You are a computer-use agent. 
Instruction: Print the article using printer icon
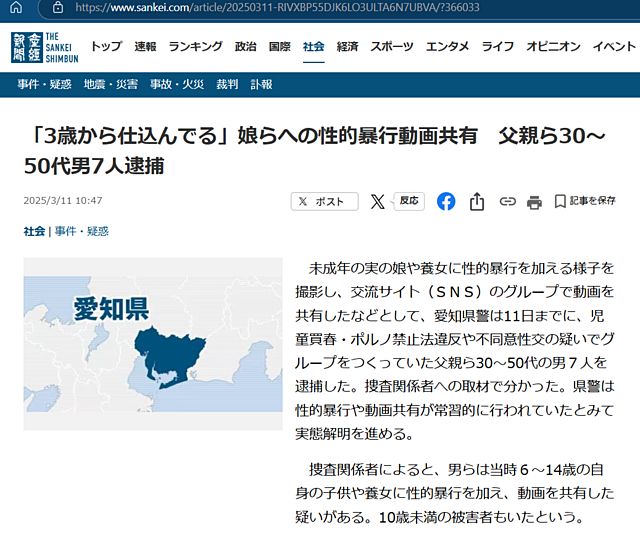[534, 201]
